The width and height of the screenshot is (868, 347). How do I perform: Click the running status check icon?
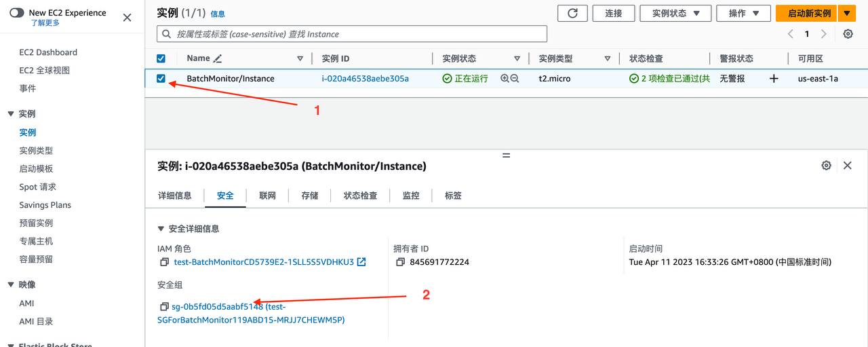coord(447,79)
